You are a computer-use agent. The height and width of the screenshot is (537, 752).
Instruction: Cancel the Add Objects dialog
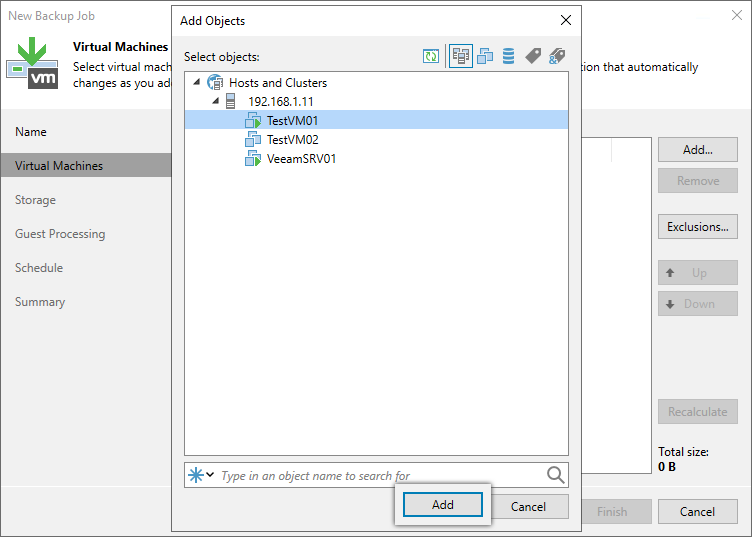(529, 507)
